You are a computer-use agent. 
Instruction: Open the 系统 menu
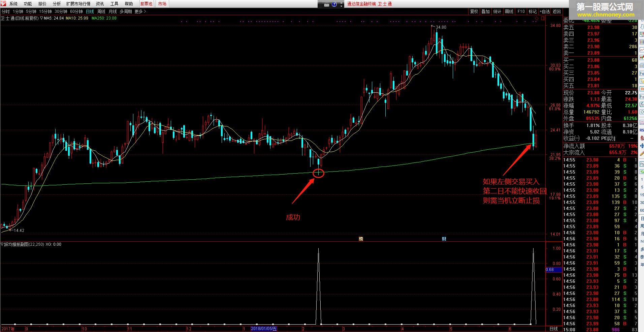point(13,4)
